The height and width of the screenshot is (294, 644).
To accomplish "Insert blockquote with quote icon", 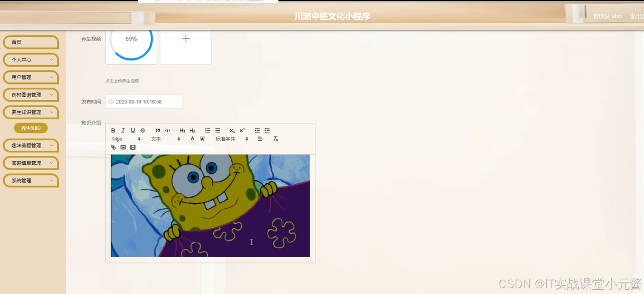I will tap(158, 131).
